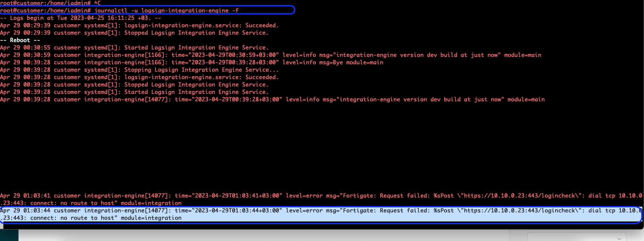
Task: Select the 00:29:39 Stopped Logsign Integration Engine line
Action: 134,33
